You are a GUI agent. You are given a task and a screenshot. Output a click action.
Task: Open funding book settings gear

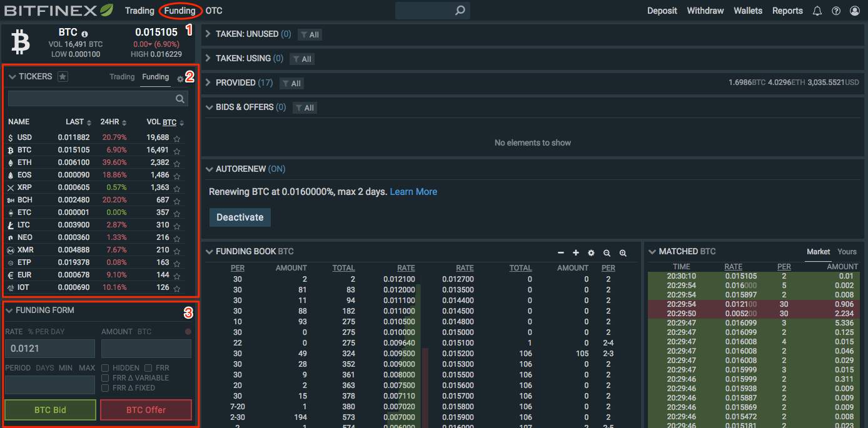[x=591, y=252]
